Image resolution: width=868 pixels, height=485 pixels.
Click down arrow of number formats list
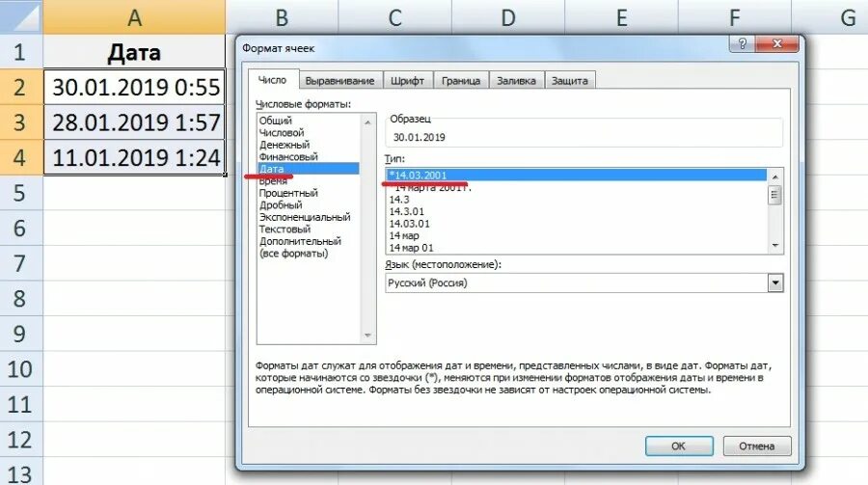point(367,336)
